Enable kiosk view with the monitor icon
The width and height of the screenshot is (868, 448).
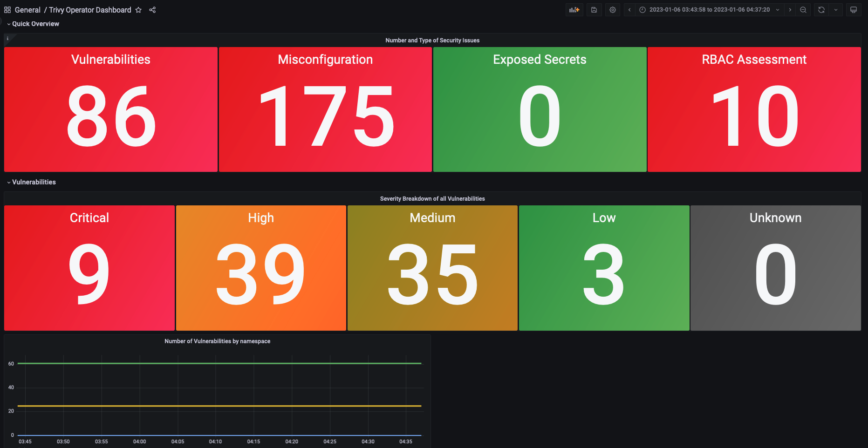click(853, 9)
